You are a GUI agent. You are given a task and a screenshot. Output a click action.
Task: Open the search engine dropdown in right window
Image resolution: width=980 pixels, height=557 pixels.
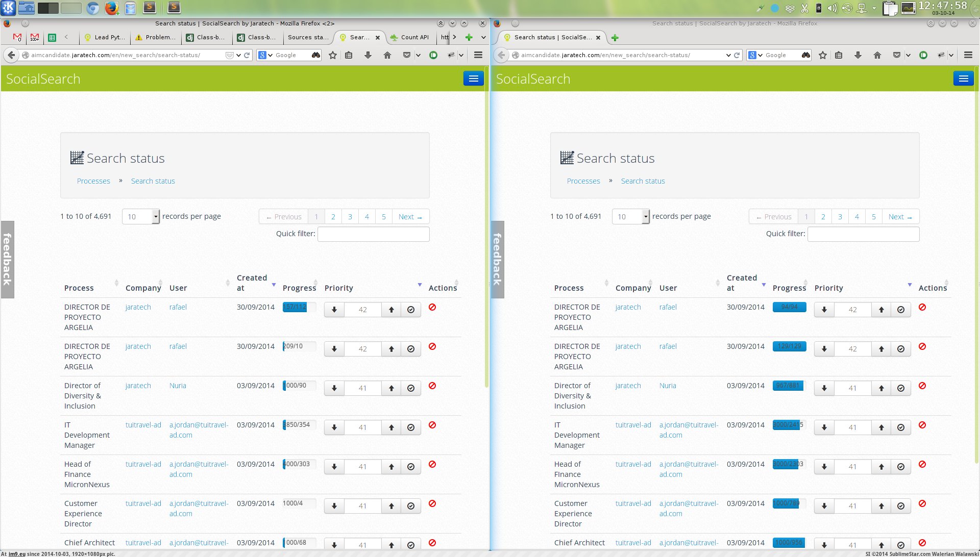755,55
